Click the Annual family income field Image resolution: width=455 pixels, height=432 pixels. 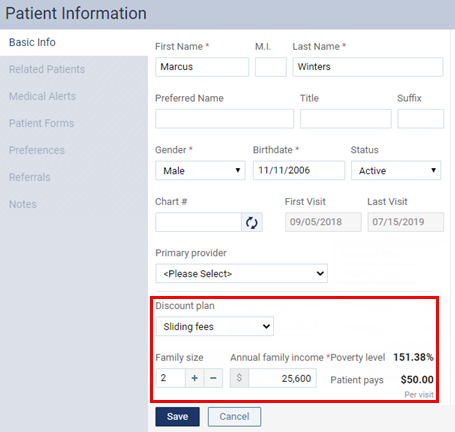pos(283,378)
